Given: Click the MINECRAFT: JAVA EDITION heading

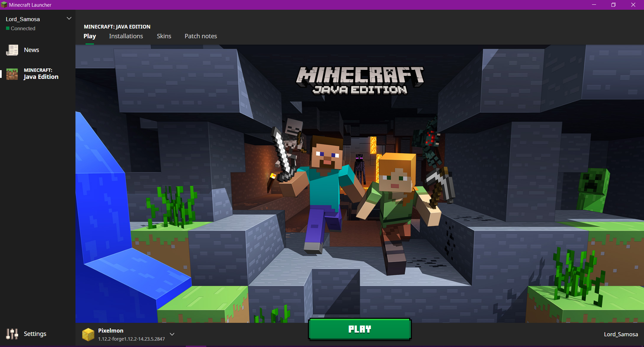Looking at the screenshot, I should [117, 27].
